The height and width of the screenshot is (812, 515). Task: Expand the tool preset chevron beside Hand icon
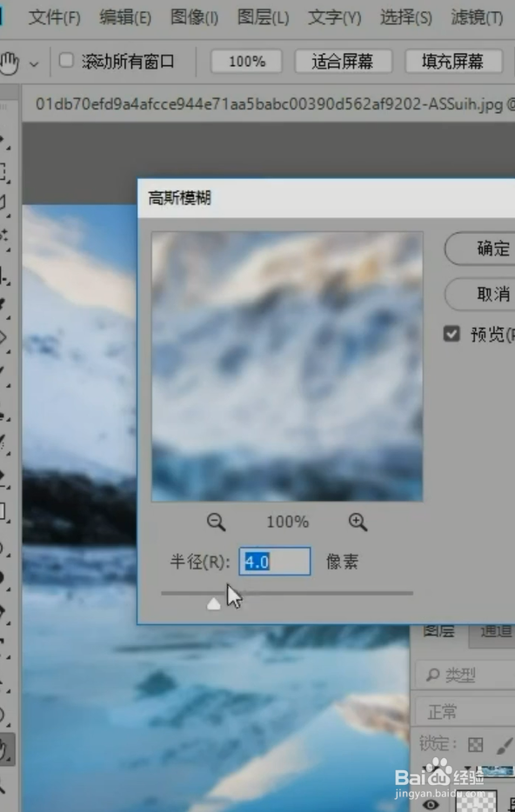tap(34, 64)
